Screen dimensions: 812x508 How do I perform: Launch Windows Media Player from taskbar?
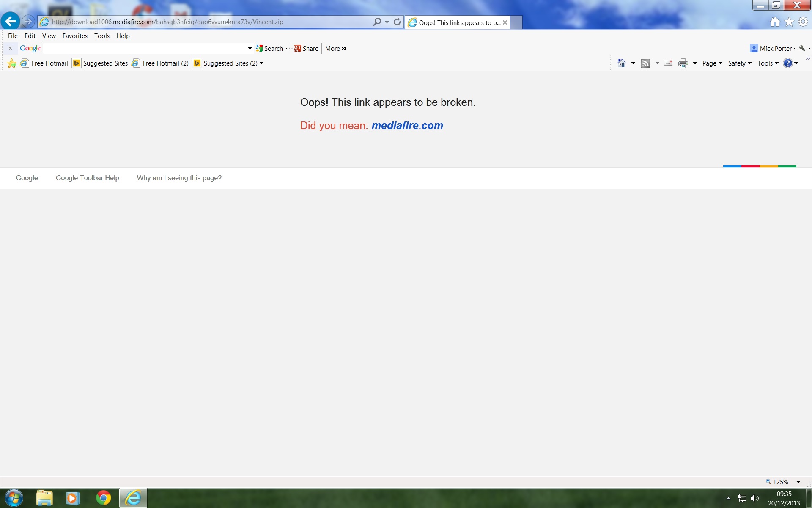pyautogui.click(x=73, y=498)
